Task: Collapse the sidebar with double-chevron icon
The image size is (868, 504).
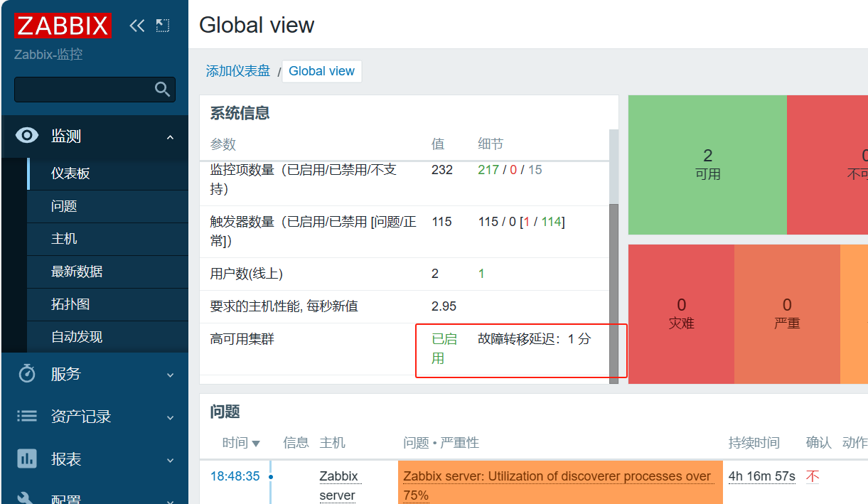Action: click(137, 26)
